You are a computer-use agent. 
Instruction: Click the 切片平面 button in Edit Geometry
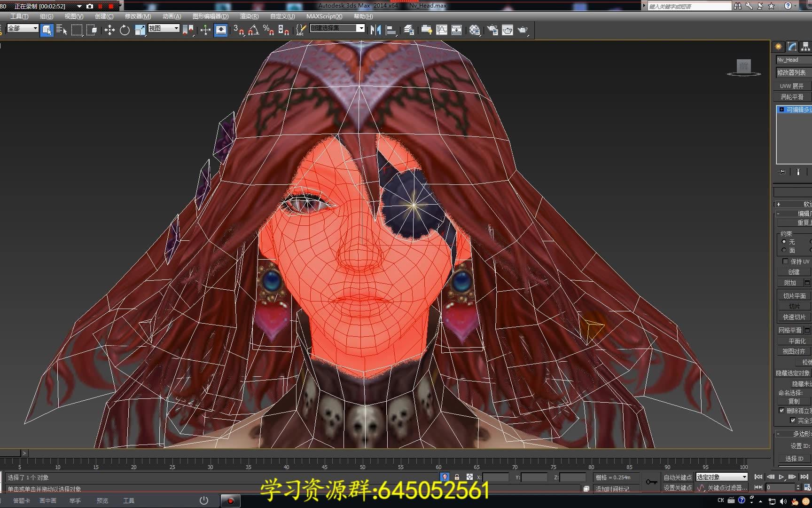point(794,296)
